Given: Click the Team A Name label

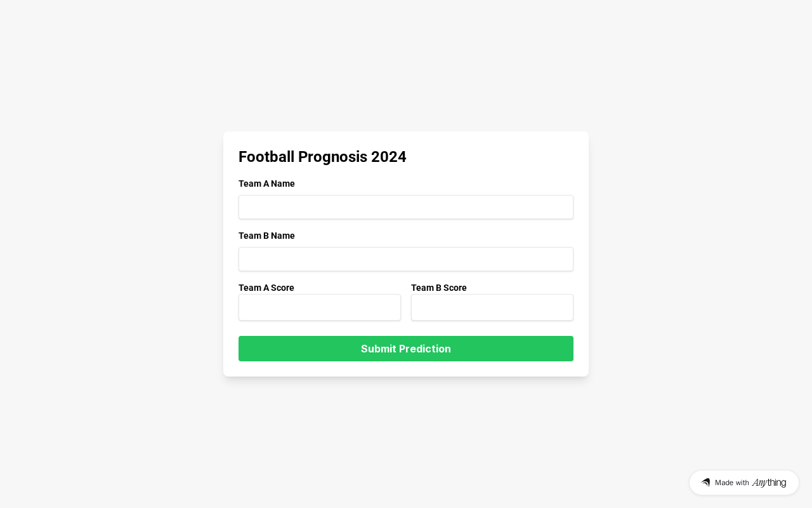Looking at the screenshot, I should [x=266, y=184].
